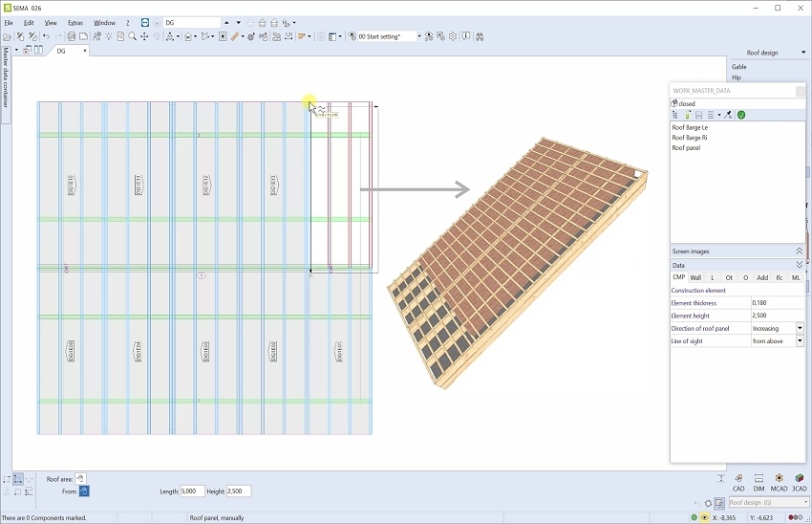Click the printer icon in toolbar
The height and width of the screenshot is (524, 812).
(72, 36)
